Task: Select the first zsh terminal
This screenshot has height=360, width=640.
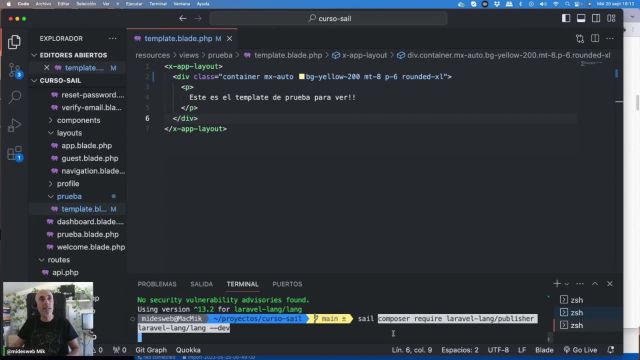Action: (571, 300)
